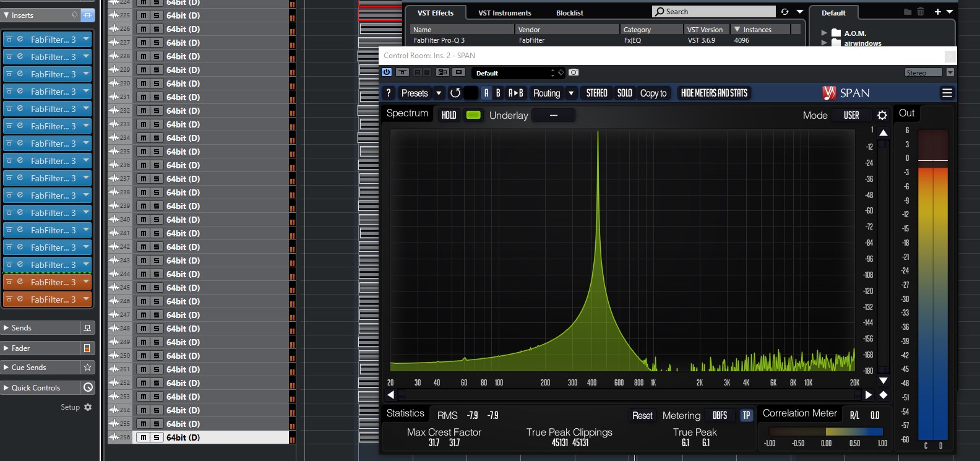Expand the airwindows folder

824,43
